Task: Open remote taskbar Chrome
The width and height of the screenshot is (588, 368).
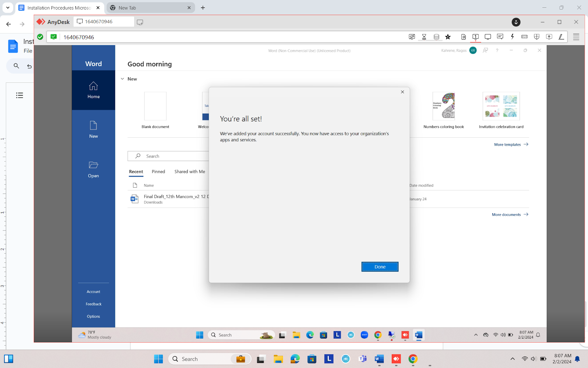Action: [x=378, y=335]
